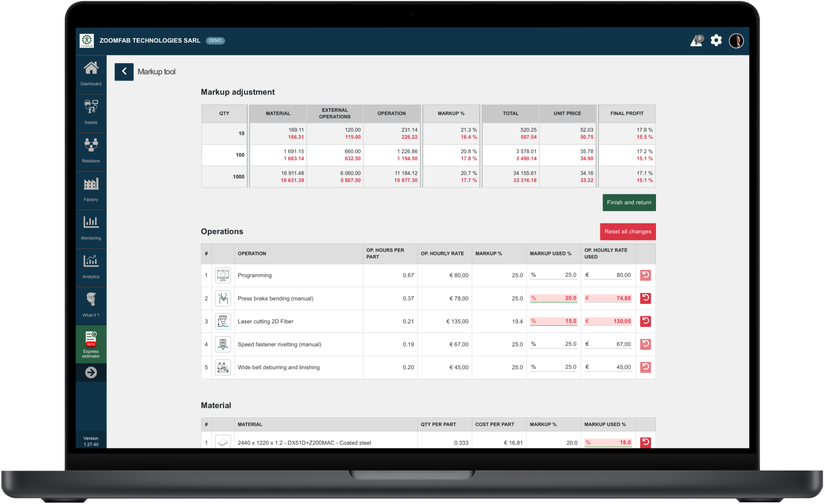Click the DEMO badge in header
Viewport: 825px width, 504px height.
(x=215, y=40)
